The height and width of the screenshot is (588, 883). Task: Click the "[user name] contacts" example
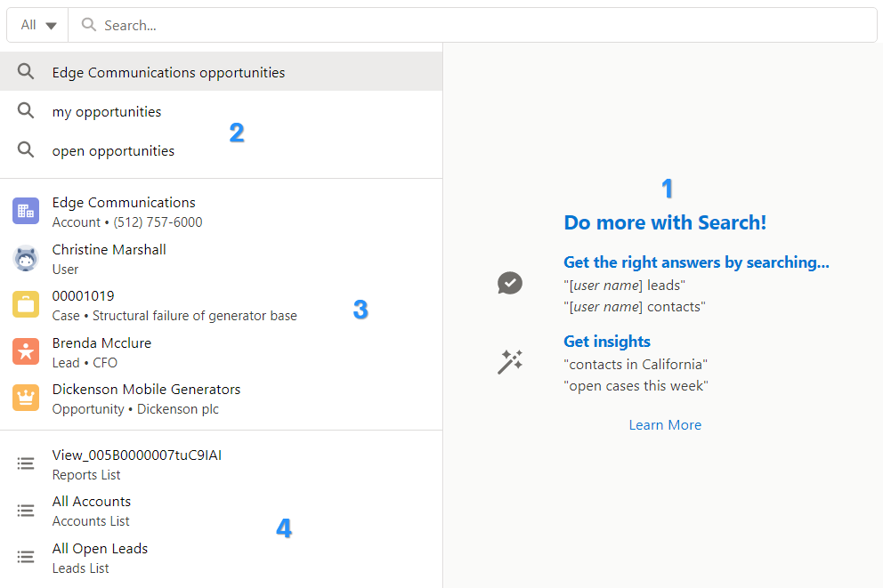635,307
